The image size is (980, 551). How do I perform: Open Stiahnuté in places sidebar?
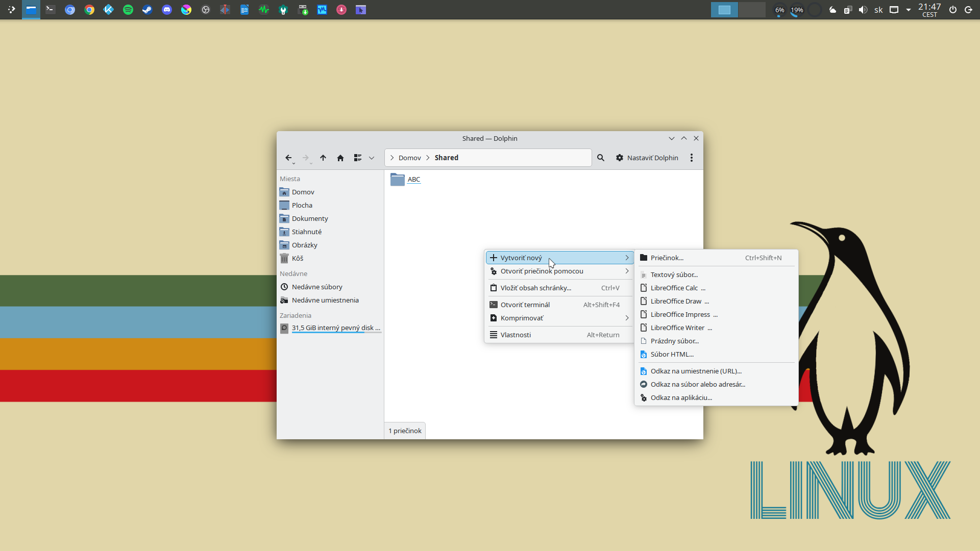pyautogui.click(x=330, y=232)
